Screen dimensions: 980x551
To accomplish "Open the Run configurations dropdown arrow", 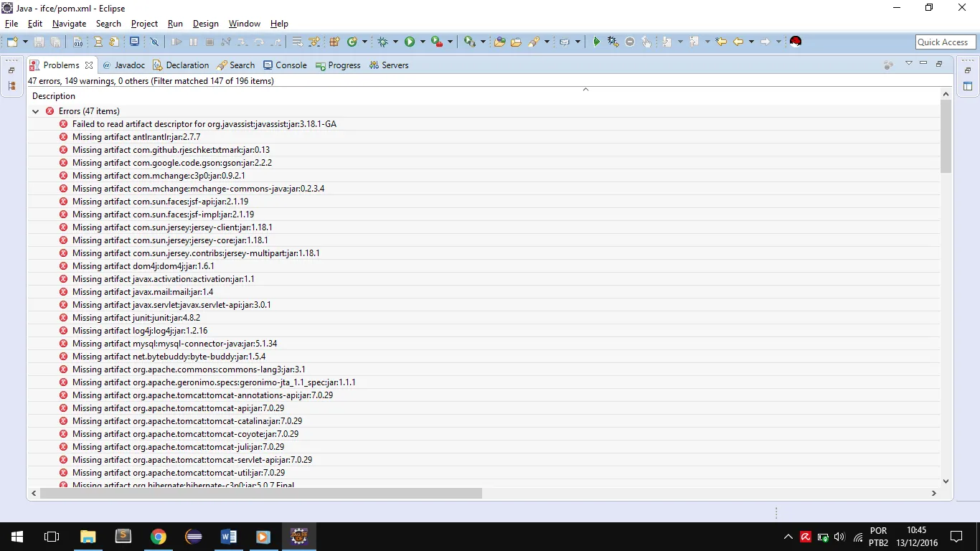I will 423,42.
